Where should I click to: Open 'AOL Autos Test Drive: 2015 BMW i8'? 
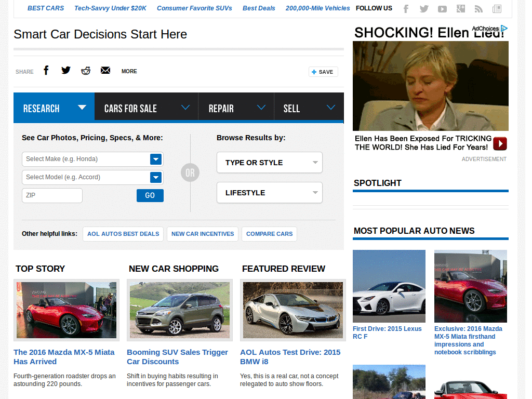[290, 357]
